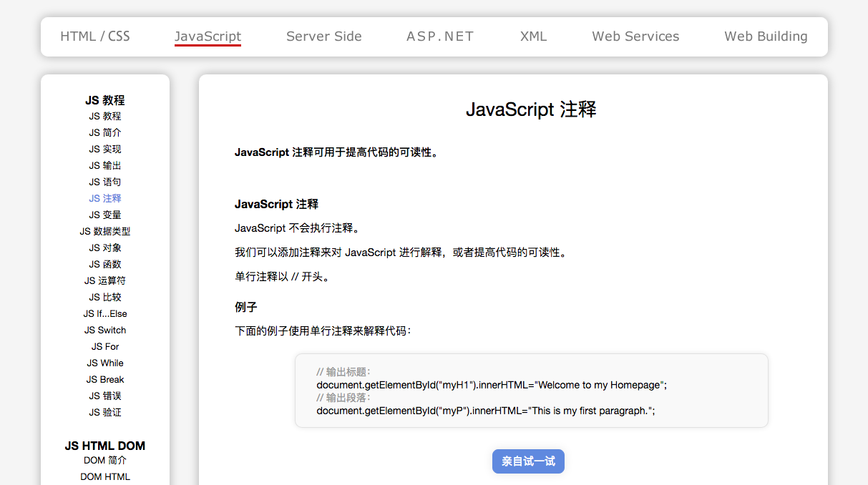Screen dimensions: 868x485
Task: Open the ASP.NET tab
Action: click(x=440, y=36)
